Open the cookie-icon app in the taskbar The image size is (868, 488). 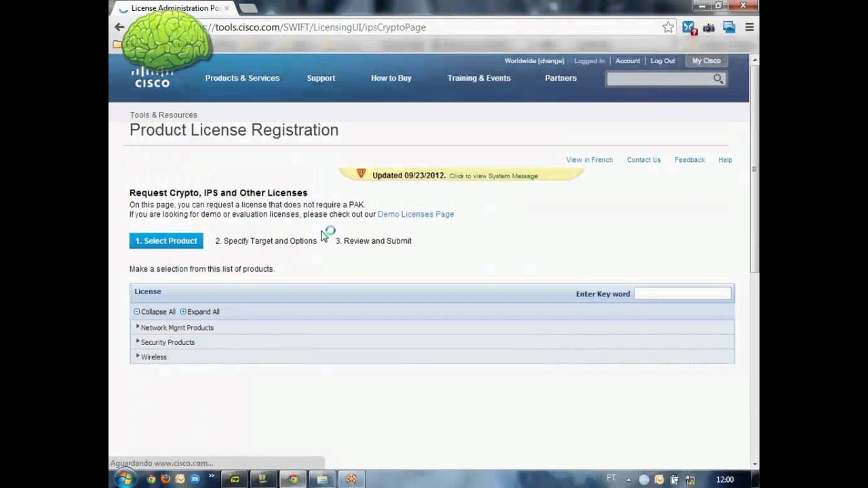tap(351, 479)
